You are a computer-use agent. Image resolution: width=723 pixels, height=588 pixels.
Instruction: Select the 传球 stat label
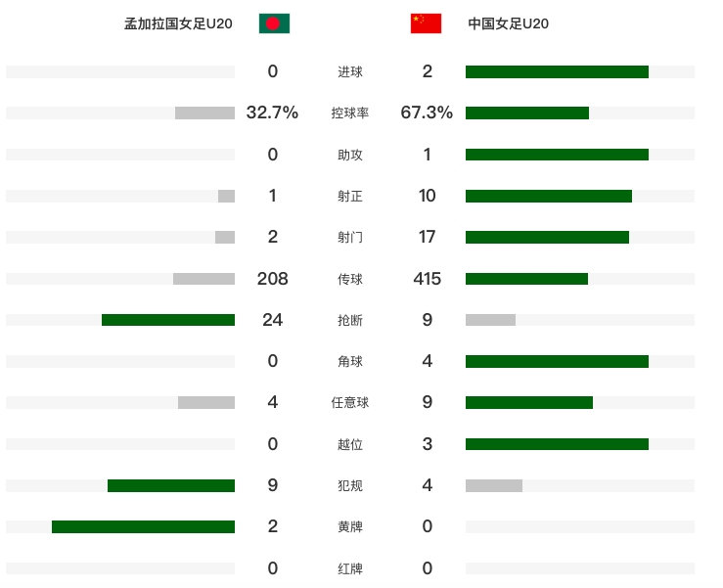point(350,279)
